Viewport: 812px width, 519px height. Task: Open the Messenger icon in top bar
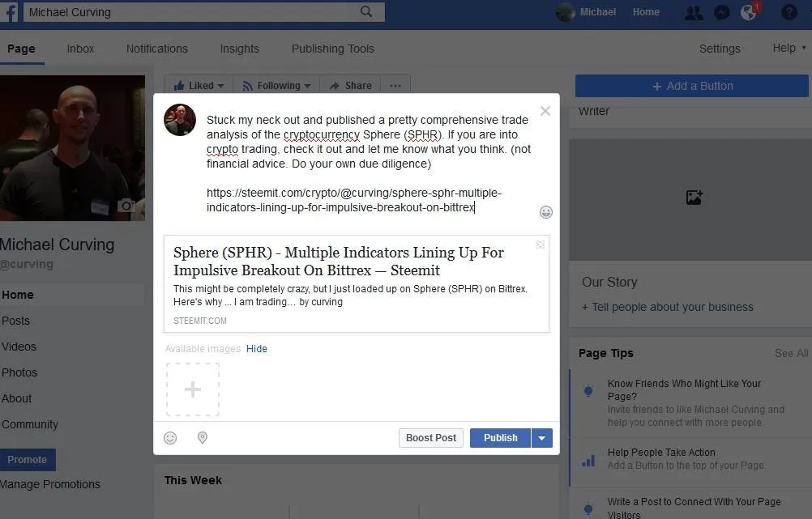pos(721,12)
